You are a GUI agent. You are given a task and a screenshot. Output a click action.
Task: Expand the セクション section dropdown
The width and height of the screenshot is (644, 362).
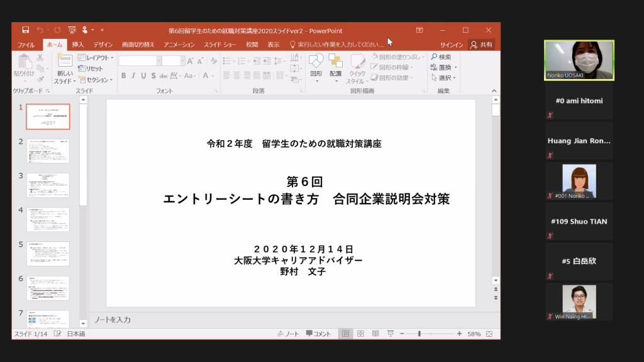click(x=96, y=80)
